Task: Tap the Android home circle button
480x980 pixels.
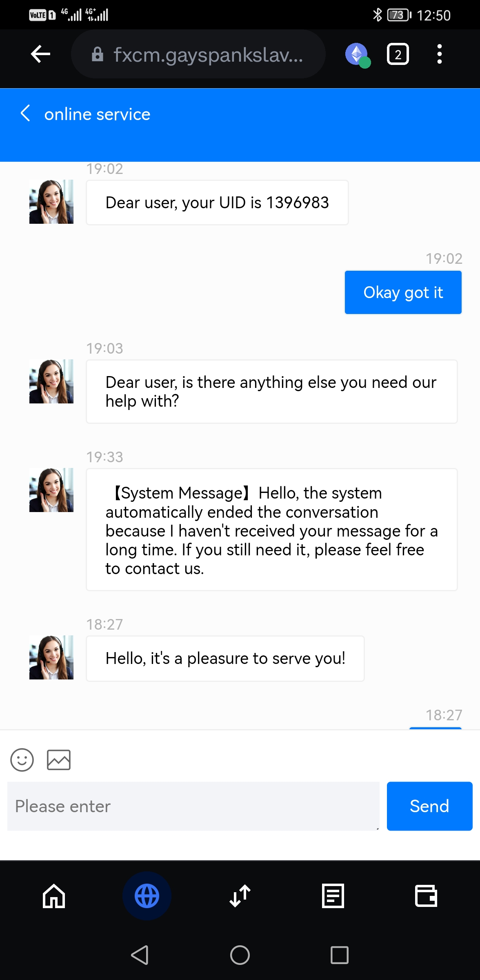Action: (240, 955)
